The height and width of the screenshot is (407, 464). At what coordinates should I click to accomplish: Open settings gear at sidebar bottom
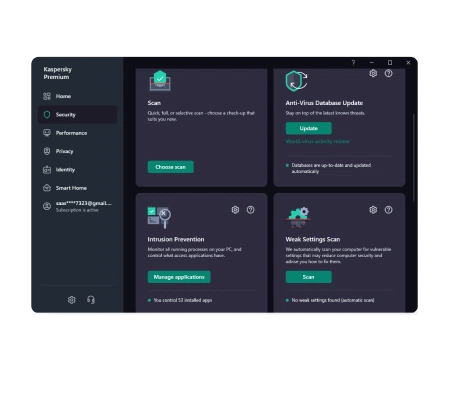(x=72, y=300)
